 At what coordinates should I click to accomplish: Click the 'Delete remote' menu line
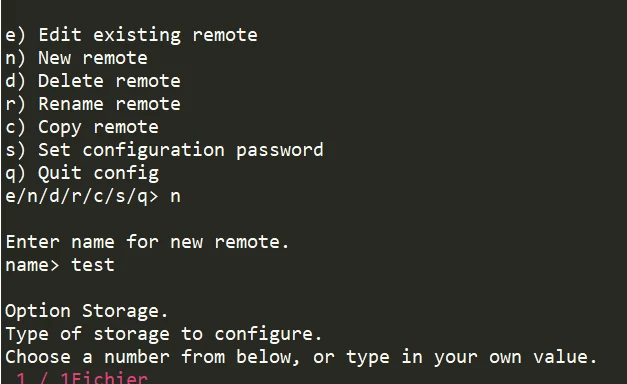[93, 81]
